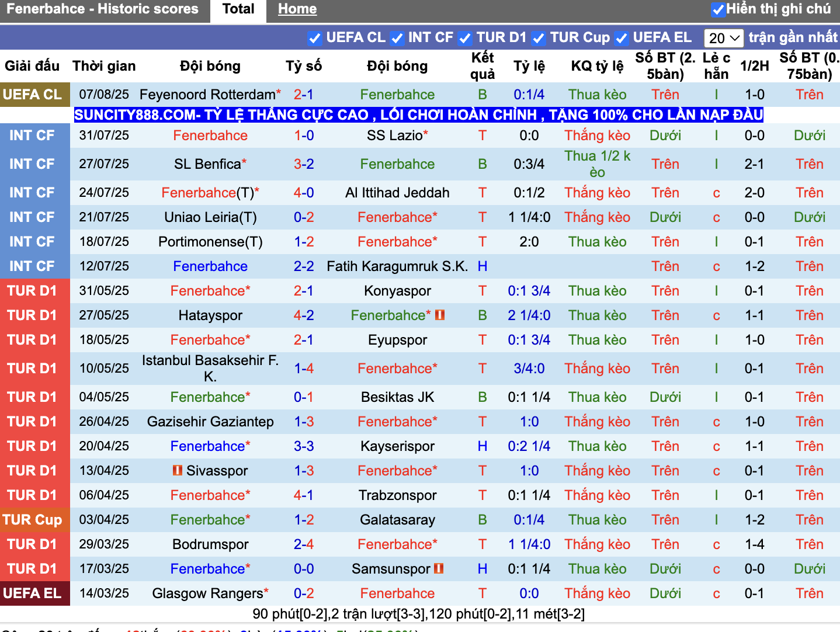
Task: Click Gazisehir Gaziantep team name
Action: pos(210,422)
